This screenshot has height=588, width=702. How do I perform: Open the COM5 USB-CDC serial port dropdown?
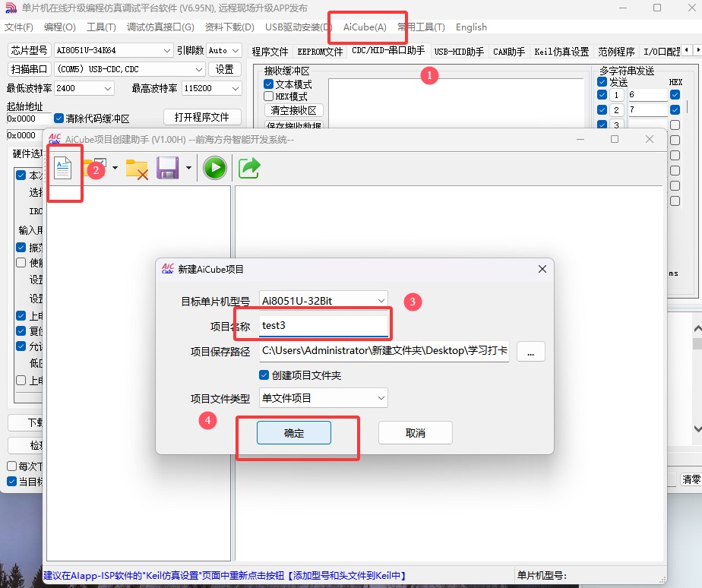(130, 69)
